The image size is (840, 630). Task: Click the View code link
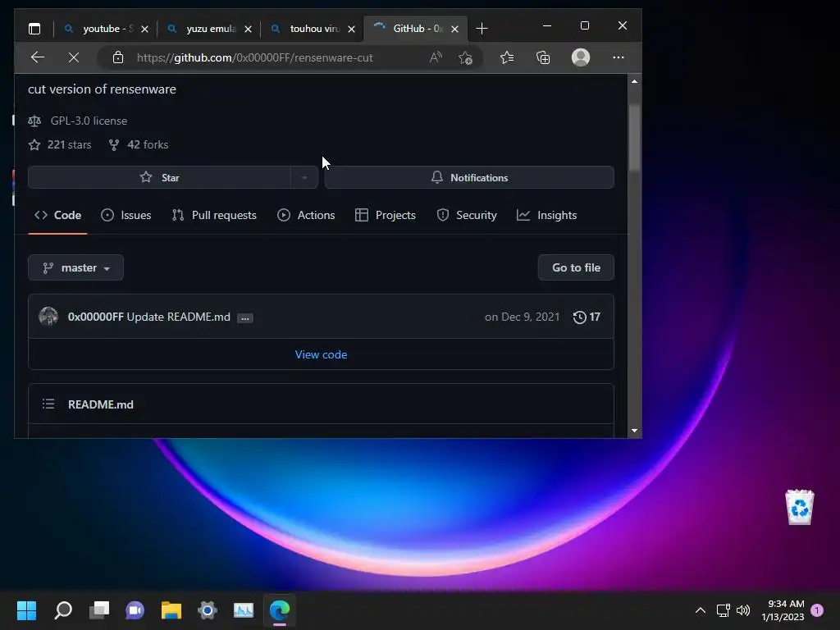tap(321, 354)
